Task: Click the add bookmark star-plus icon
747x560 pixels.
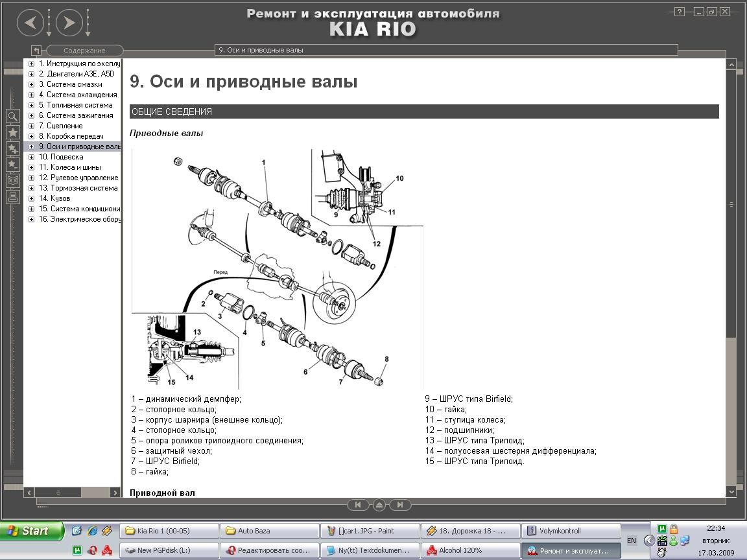Action: (x=13, y=148)
